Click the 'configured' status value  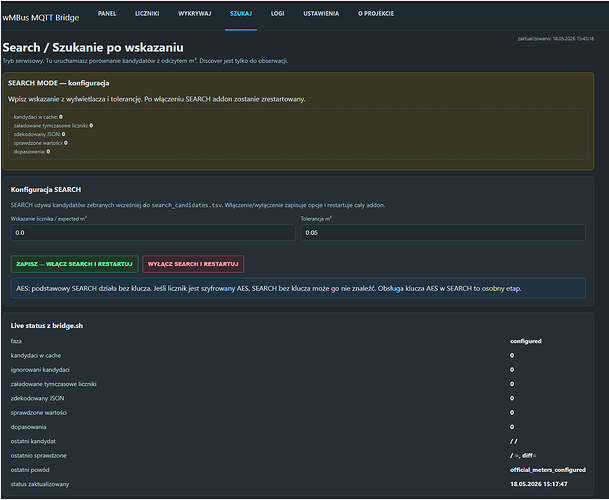[525, 341]
